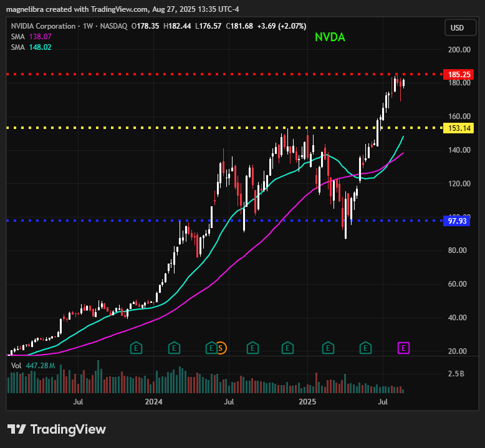Click the Jul label before 2024

coord(78,402)
